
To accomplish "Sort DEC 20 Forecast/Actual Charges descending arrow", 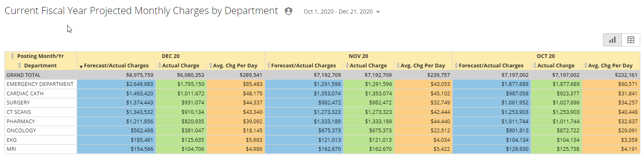I will pyautogui.click(x=81, y=66).
